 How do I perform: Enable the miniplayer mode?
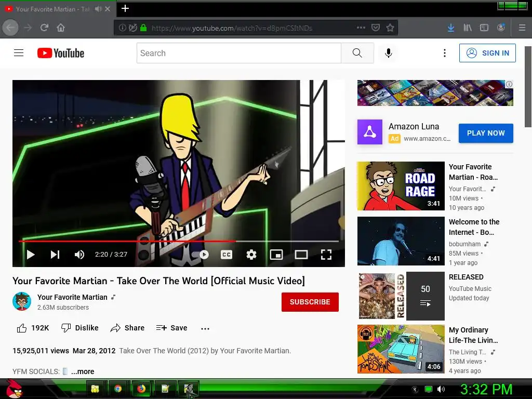[276, 255]
